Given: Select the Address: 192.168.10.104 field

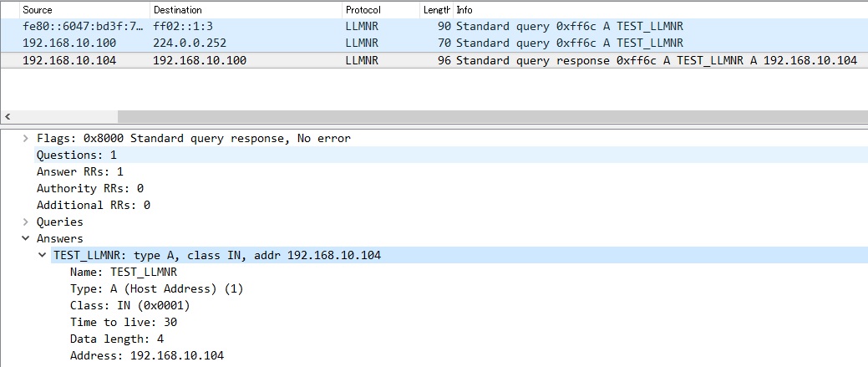Looking at the screenshot, I should click(x=146, y=355).
